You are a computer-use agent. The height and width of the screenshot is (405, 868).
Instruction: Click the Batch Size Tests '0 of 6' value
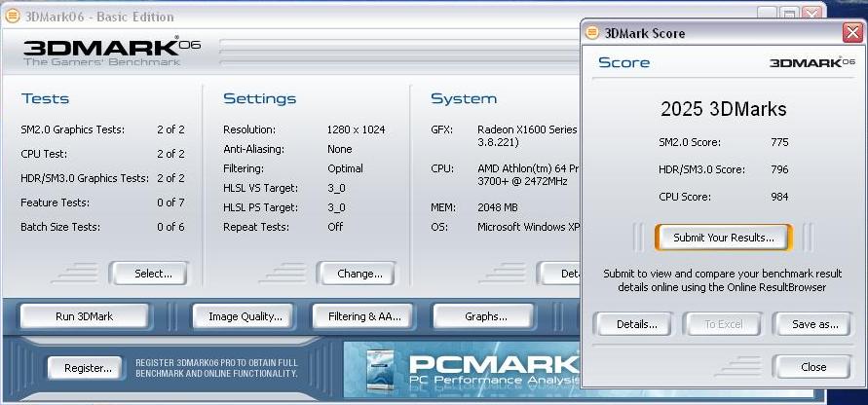[170, 227]
